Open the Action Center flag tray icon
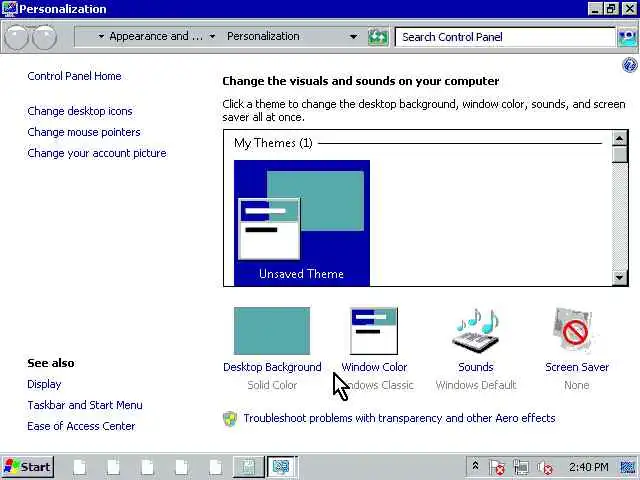 coord(498,467)
